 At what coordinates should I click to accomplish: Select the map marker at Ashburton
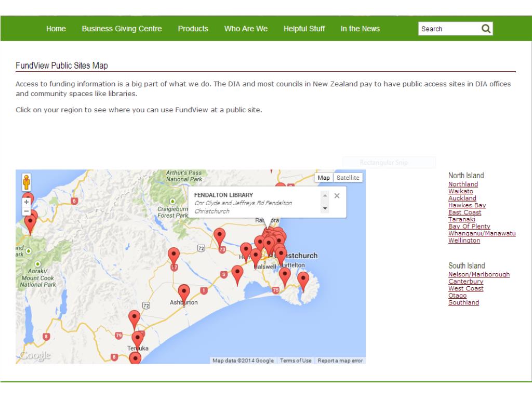coord(184,294)
